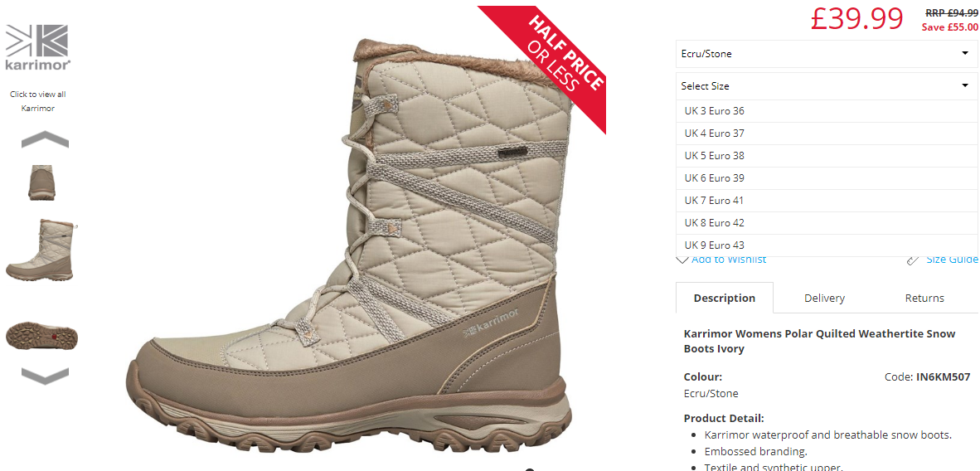Switch to the Returns tab
Image resolution: width=980 pixels, height=471 pixels.
tap(924, 299)
